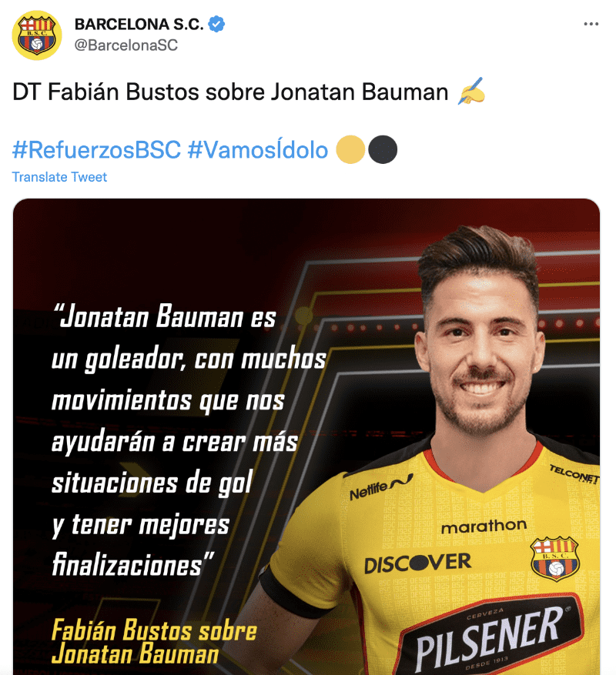Click the #RefuerzosBSC hashtag
This screenshot has width=616, height=675.
coord(96,150)
